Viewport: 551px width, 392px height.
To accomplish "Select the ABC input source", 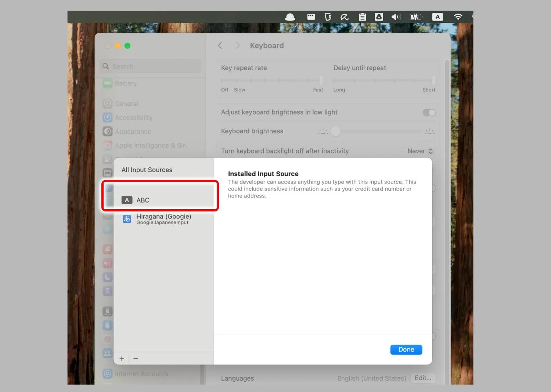I will pos(163,200).
